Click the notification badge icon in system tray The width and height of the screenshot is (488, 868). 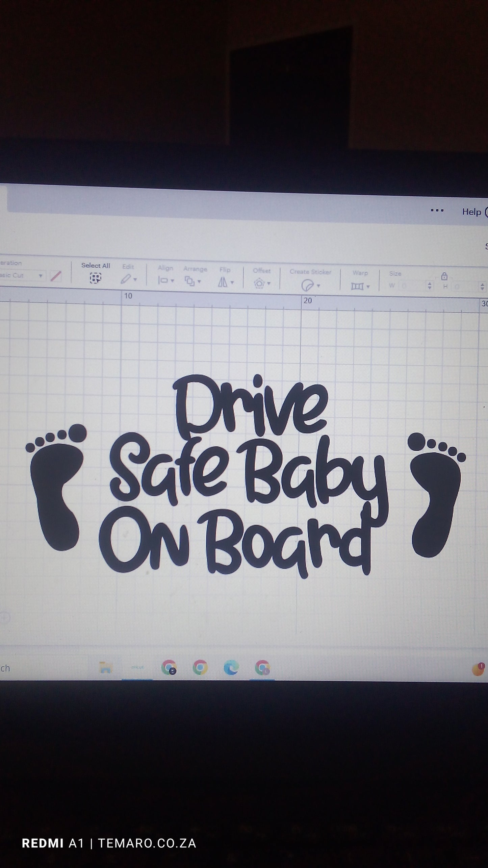point(478,669)
